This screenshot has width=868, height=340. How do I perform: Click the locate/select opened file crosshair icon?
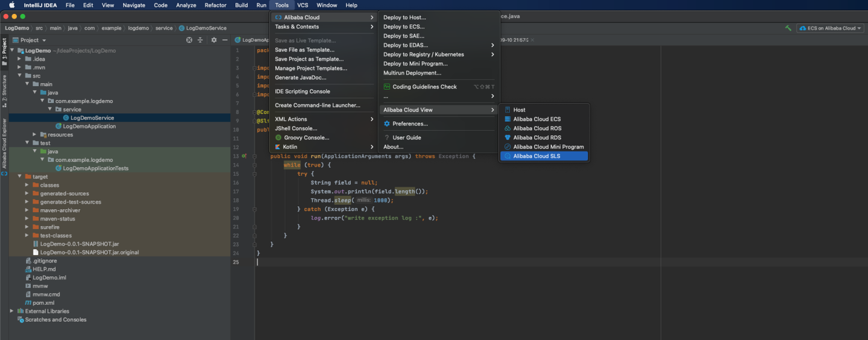click(x=189, y=40)
